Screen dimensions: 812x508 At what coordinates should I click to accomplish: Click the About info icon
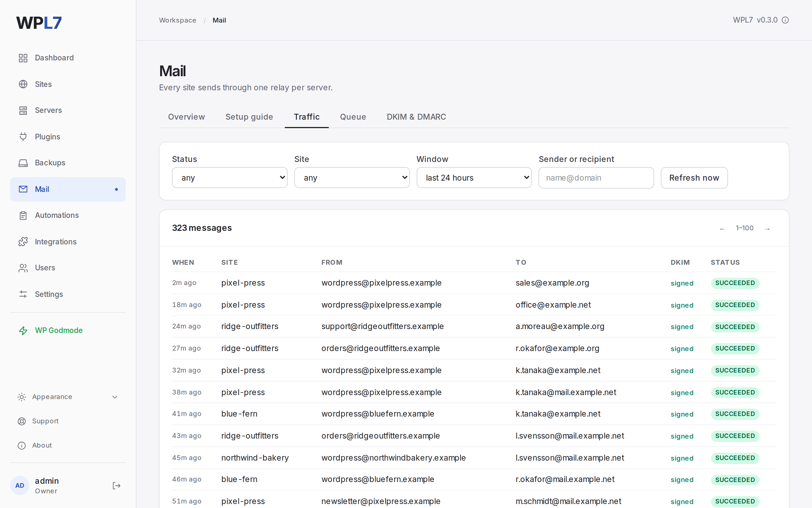point(21,446)
